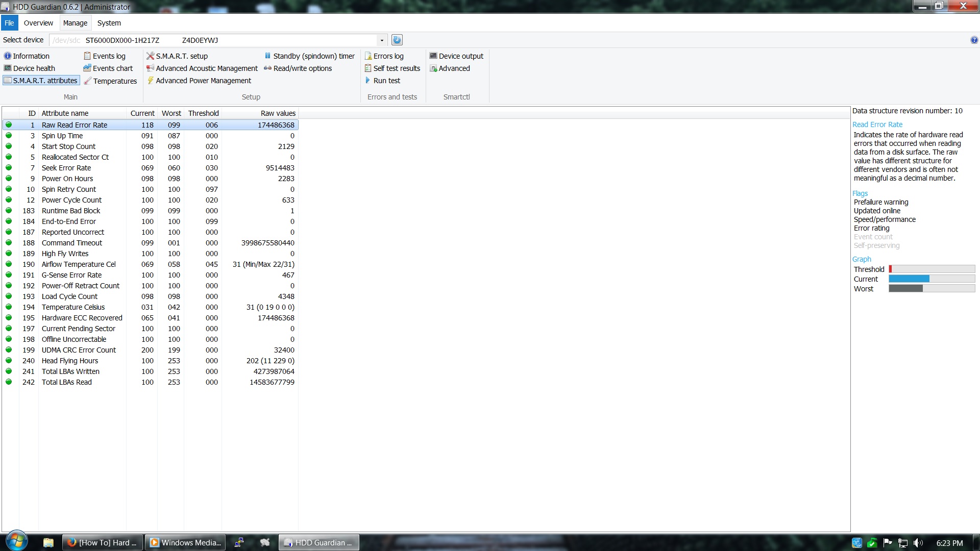Select the Start Stop Count attribute

point(151,146)
